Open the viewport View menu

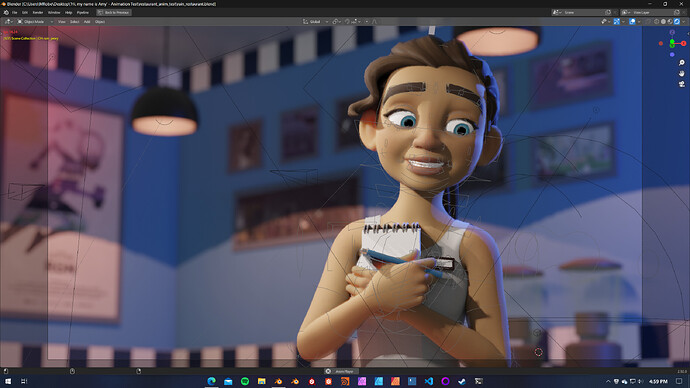pos(62,22)
